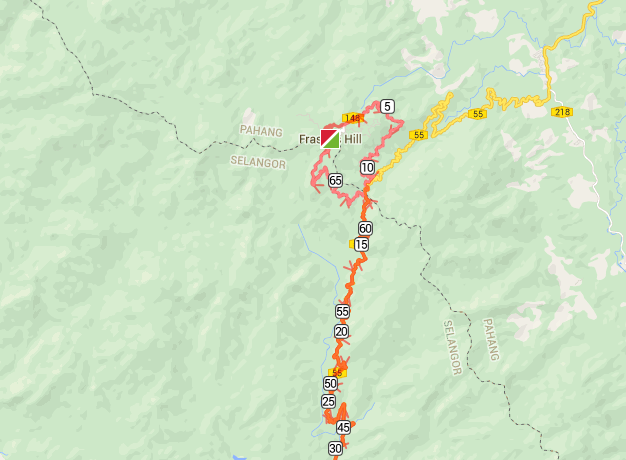The height and width of the screenshot is (460, 626).
Task: Click the 60 km distance marker
Action: (365, 228)
